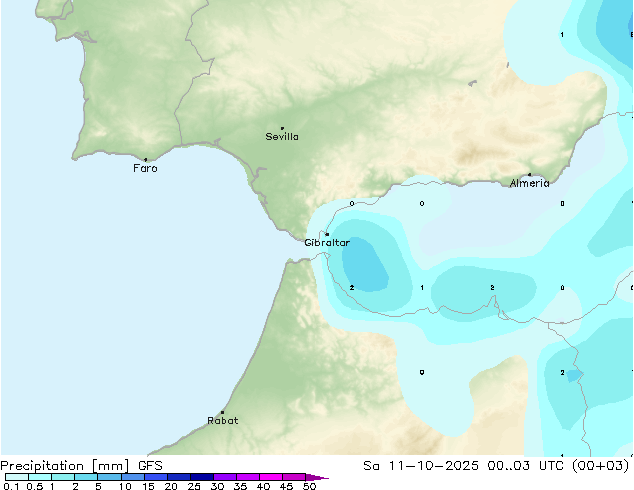Select the city dot marker for Rabat
The width and height of the screenshot is (634, 490).
click(x=222, y=412)
